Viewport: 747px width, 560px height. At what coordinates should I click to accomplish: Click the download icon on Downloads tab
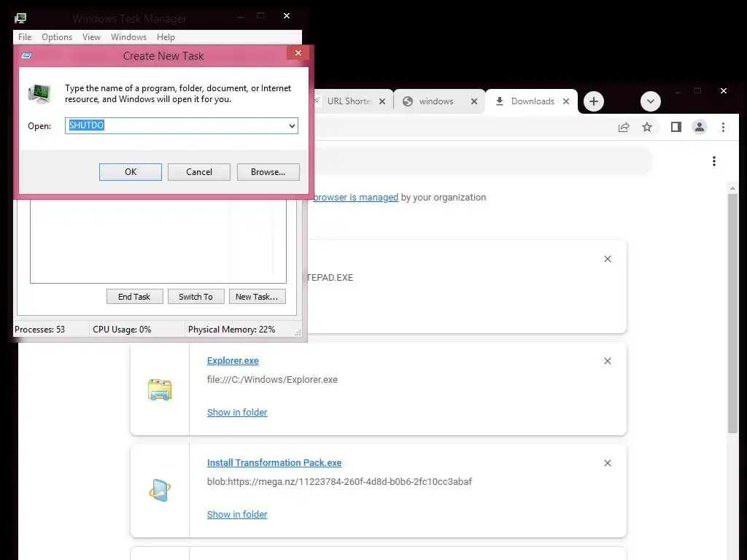pos(499,101)
